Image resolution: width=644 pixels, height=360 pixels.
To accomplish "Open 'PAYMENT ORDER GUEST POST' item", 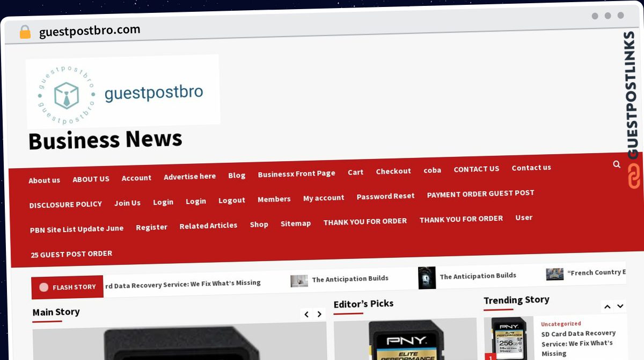I will [481, 194].
